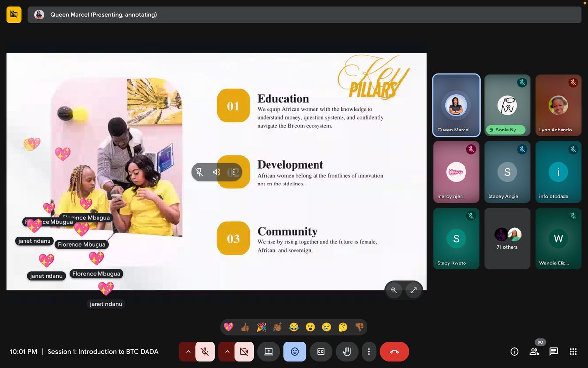
Task: Open chat with everyone
Action: tap(554, 351)
